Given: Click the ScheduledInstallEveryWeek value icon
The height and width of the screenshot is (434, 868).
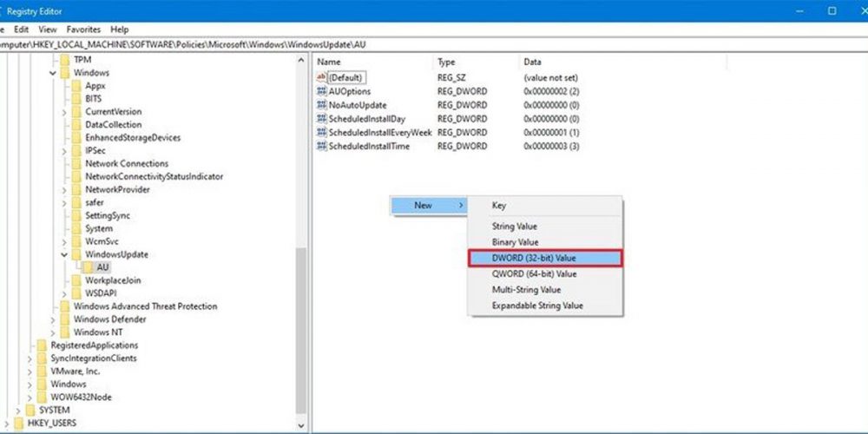Looking at the screenshot, I should pos(321,133).
